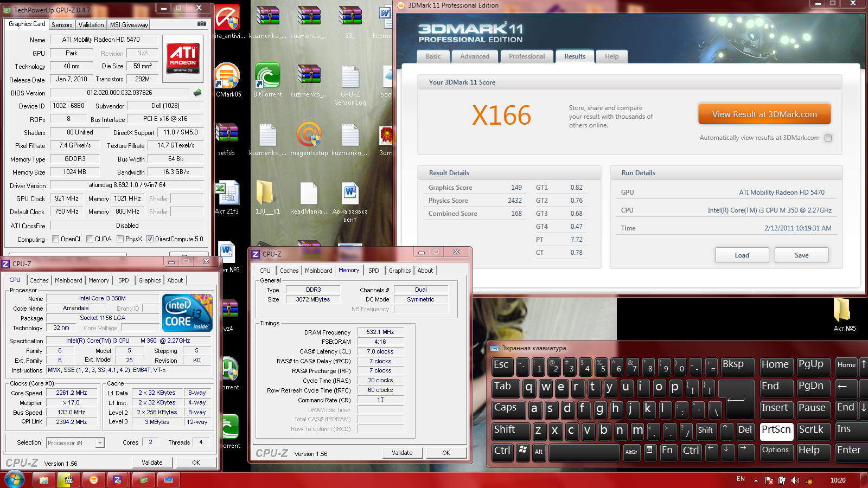Switch to CPU-Z via its taskbar icon
868x488 pixels.
[x=117, y=480]
